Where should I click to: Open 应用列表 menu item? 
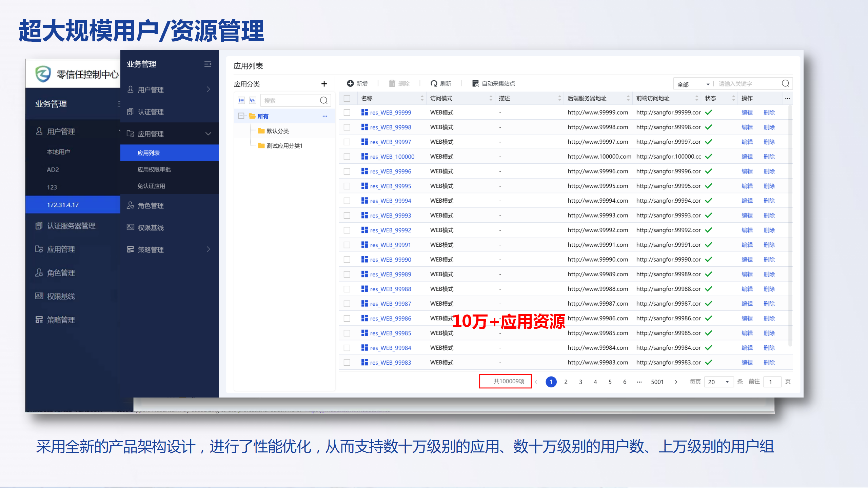tap(170, 153)
